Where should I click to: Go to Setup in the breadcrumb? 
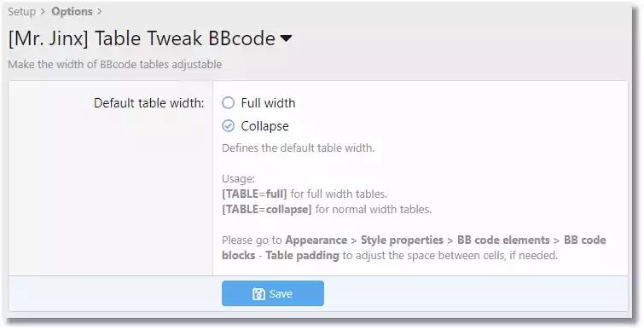pyautogui.click(x=22, y=11)
